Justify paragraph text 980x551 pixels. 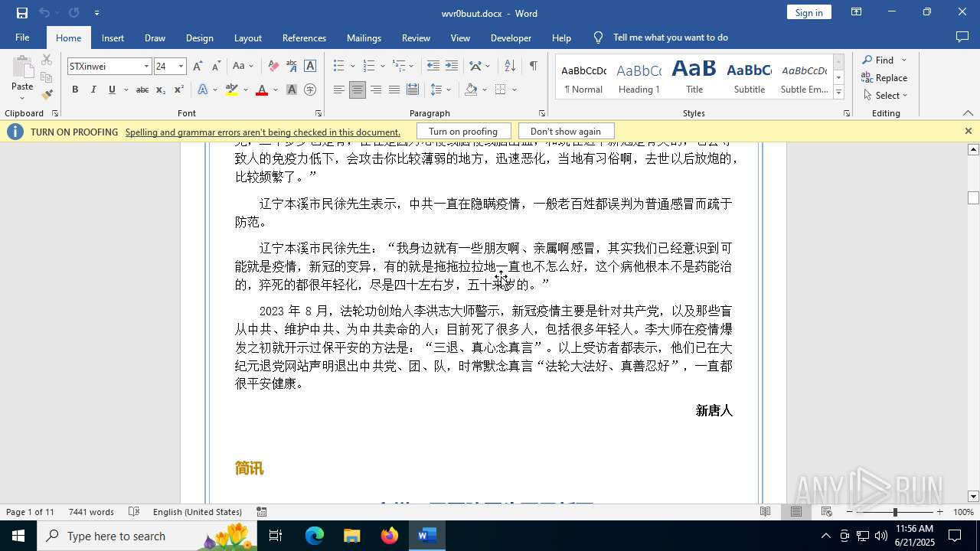394,90
